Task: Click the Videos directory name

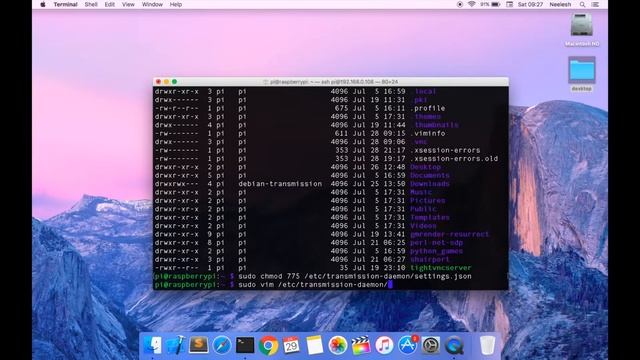Action: click(423, 226)
